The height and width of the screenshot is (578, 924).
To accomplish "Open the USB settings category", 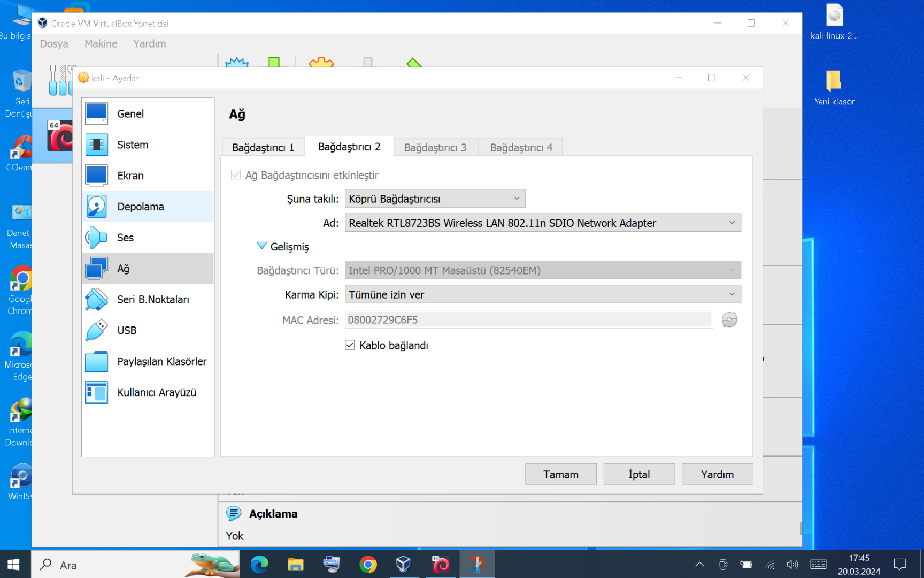I will tap(148, 331).
